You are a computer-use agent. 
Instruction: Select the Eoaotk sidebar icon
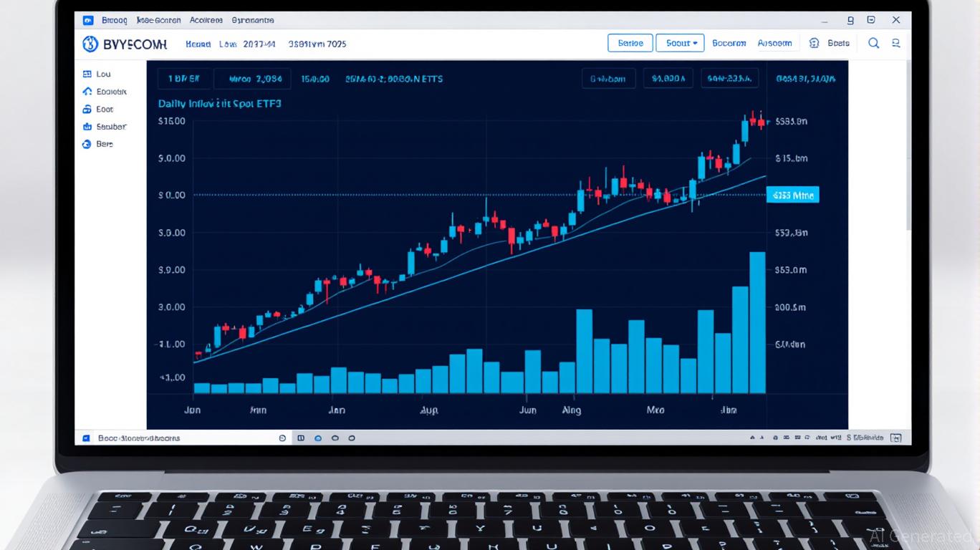(x=87, y=92)
